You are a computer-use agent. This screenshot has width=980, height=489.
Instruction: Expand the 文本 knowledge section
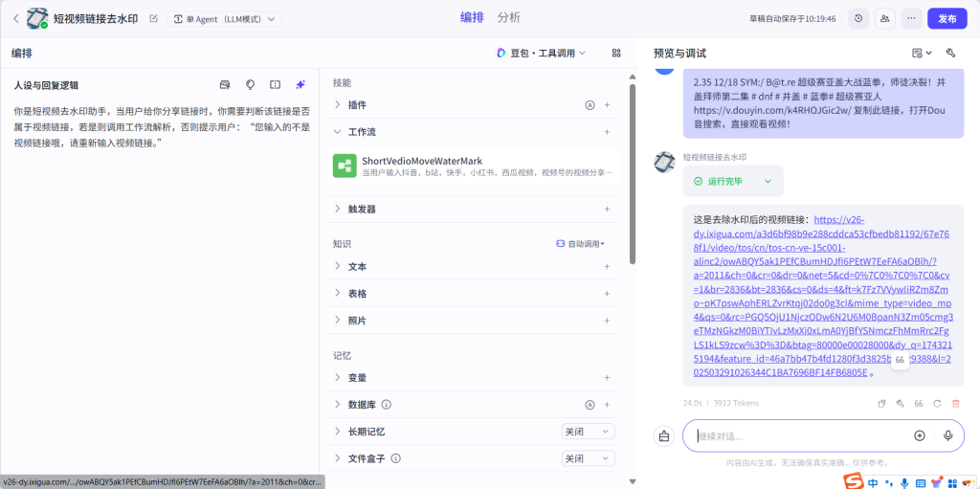click(x=338, y=266)
